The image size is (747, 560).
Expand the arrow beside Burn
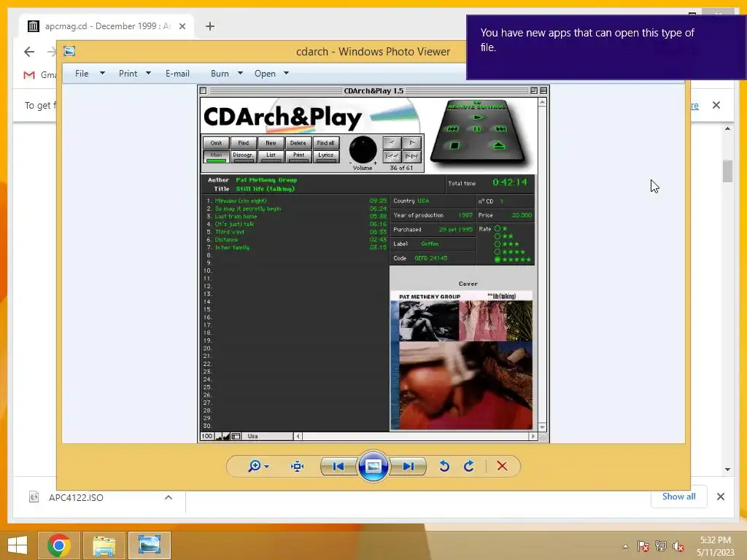click(x=240, y=74)
